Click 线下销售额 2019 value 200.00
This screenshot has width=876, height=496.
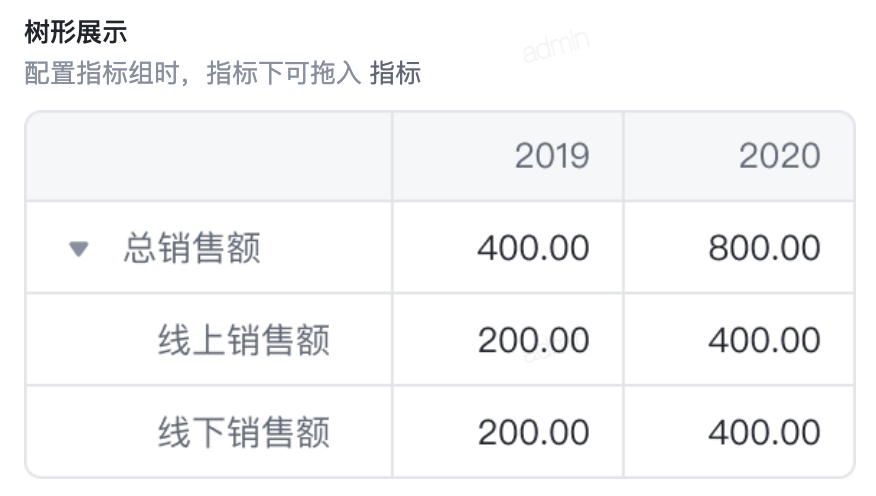tap(533, 432)
